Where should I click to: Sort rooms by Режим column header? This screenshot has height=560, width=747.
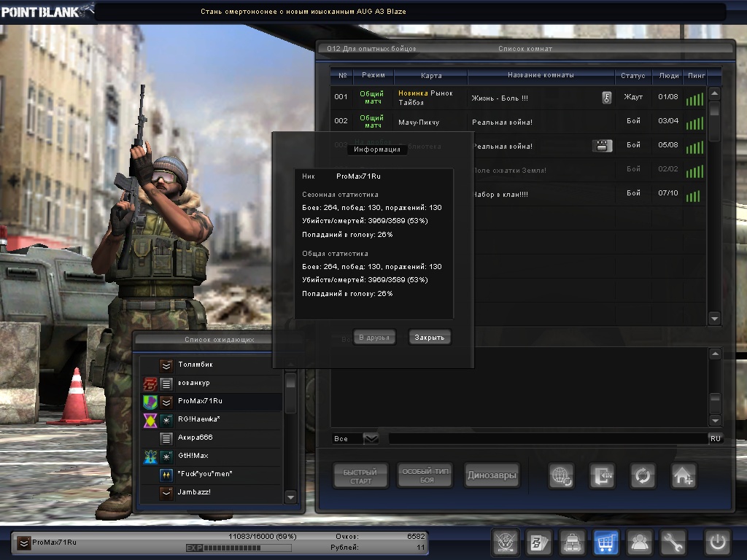(x=373, y=75)
